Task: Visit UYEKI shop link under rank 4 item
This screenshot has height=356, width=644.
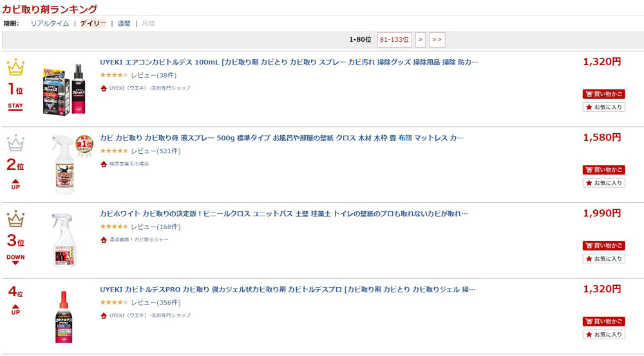Action: [149, 315]
